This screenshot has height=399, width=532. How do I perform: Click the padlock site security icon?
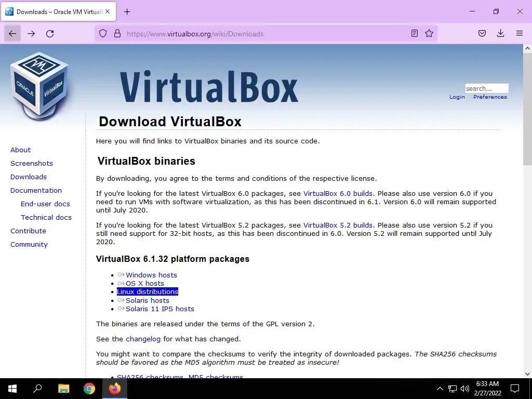[117, 33]
